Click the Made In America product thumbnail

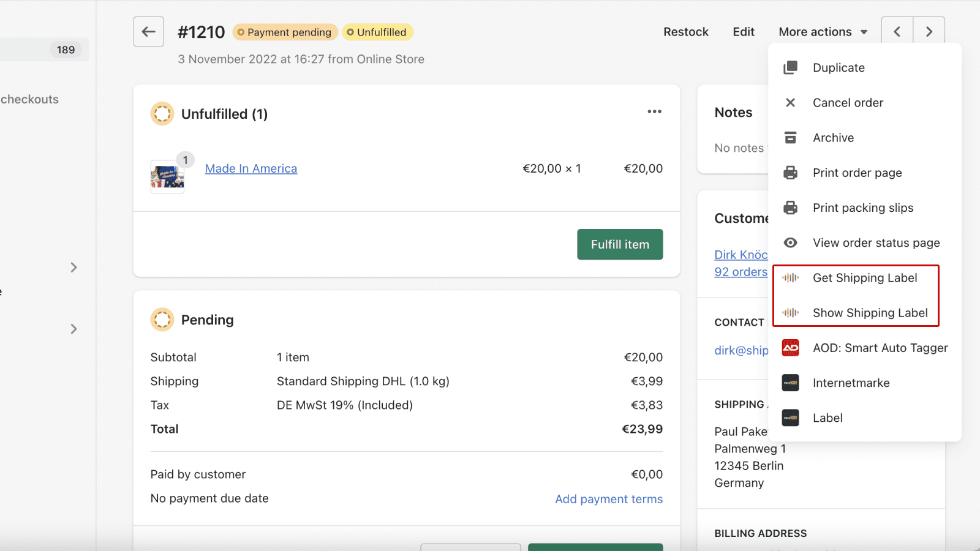tap(167, 177)
